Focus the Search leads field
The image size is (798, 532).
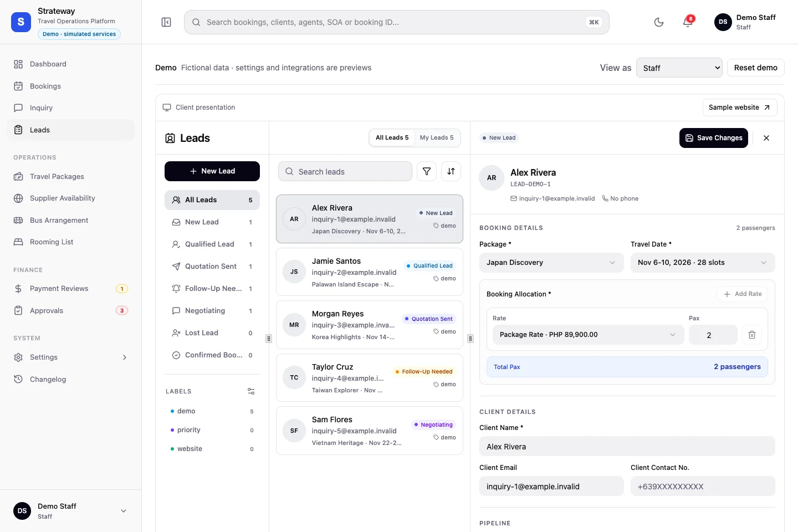tap(345, 171)
